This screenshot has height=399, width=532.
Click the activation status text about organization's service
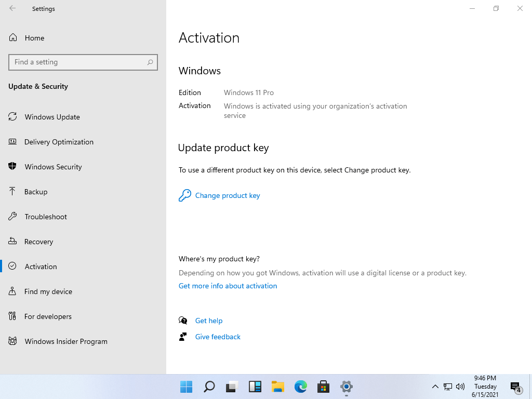tap(315, 111)
